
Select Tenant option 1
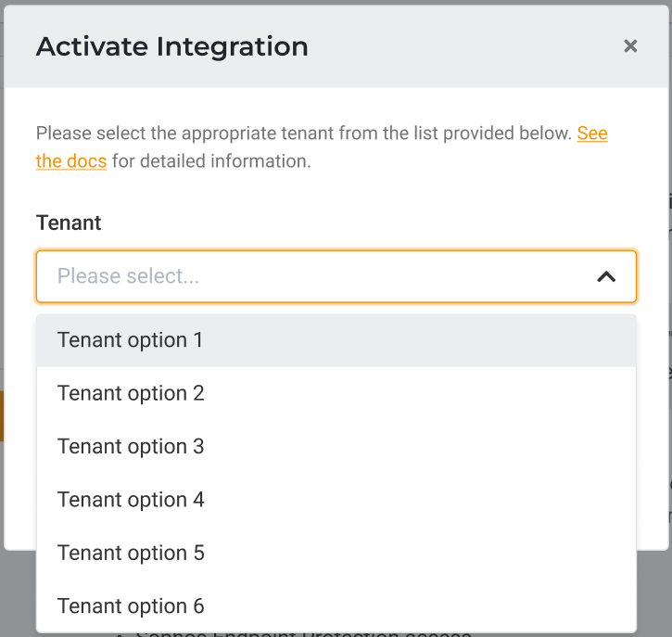click(130, 340)
